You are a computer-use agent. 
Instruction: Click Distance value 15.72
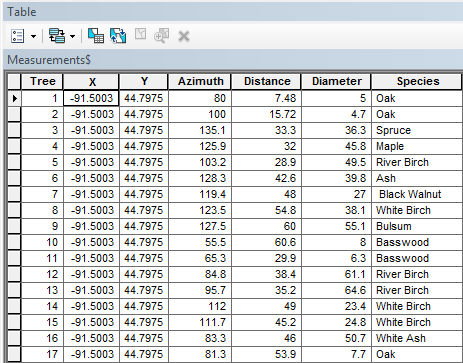267,114
